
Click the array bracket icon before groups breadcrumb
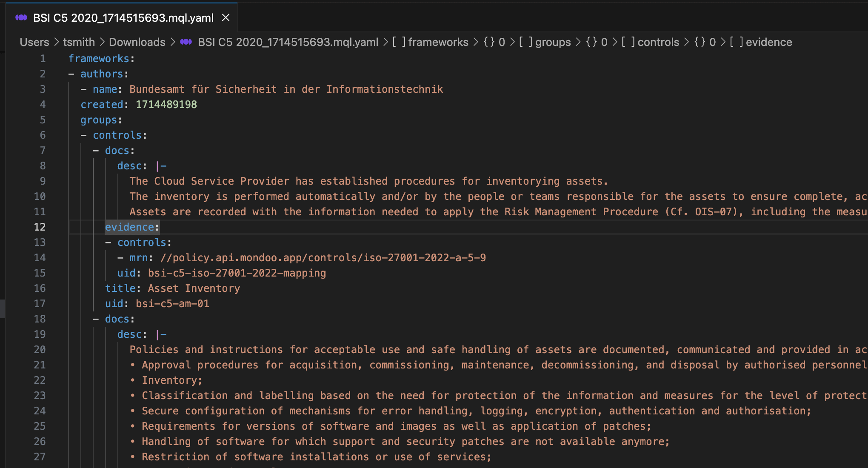click(x=525, y=42)
